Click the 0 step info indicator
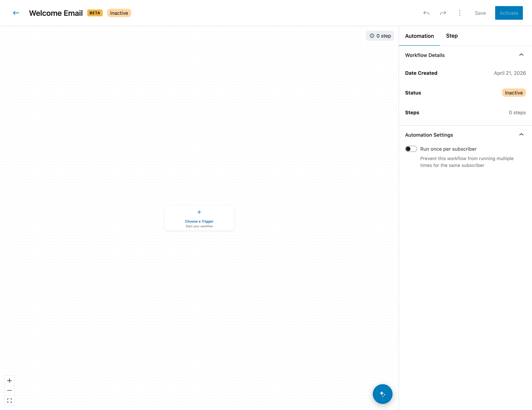The width and height of the screenshot is (532, 410). pyautogui.click(x=380, y=35)
